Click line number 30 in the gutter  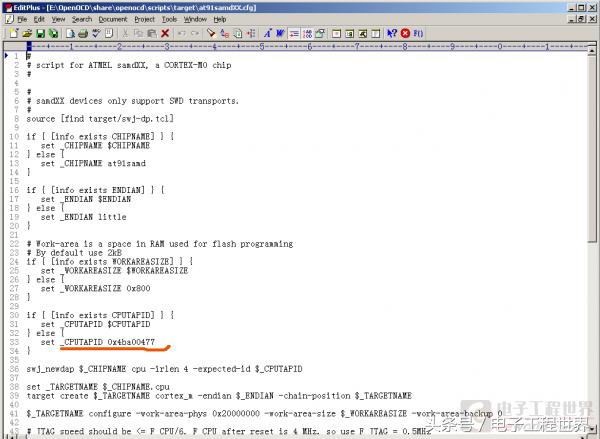coord(14,315)
